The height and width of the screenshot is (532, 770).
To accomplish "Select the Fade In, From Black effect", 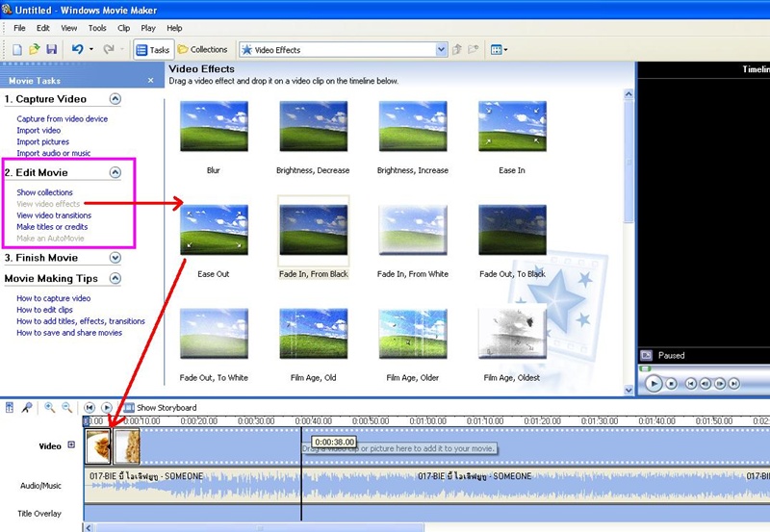I will (314, 230).
